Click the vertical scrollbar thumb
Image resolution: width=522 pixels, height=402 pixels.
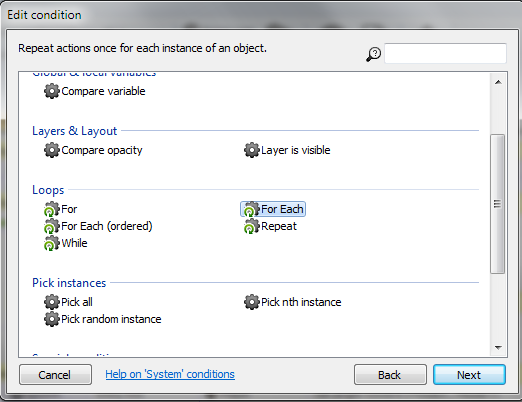tap(498, 204)
